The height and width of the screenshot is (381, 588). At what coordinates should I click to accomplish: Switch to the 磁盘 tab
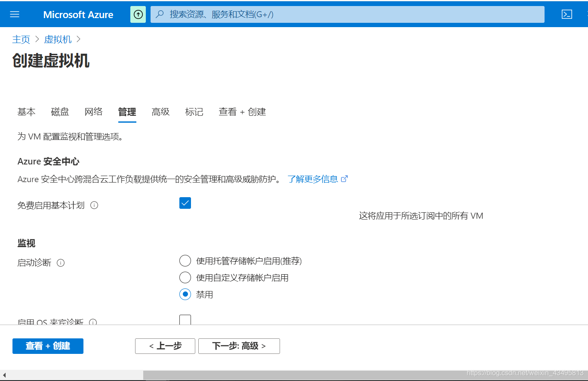tap(60, 112)
